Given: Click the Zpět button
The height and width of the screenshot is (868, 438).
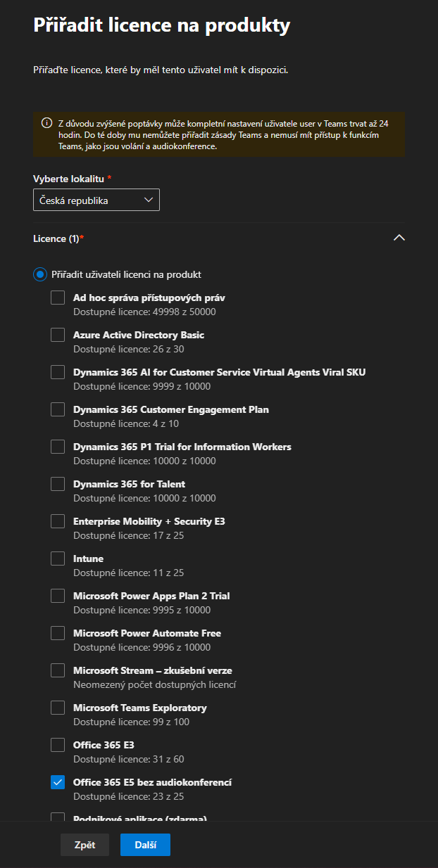Looking at the screenshot, I should click(85, 845).
